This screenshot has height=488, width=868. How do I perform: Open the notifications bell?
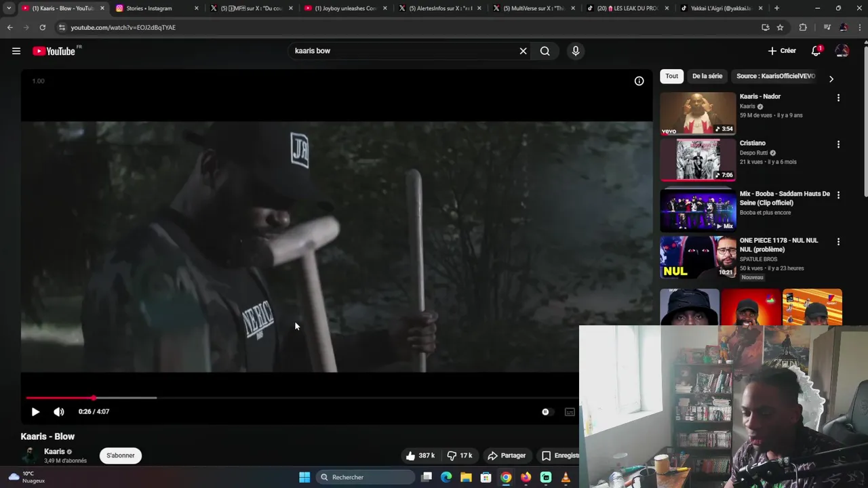816,51
